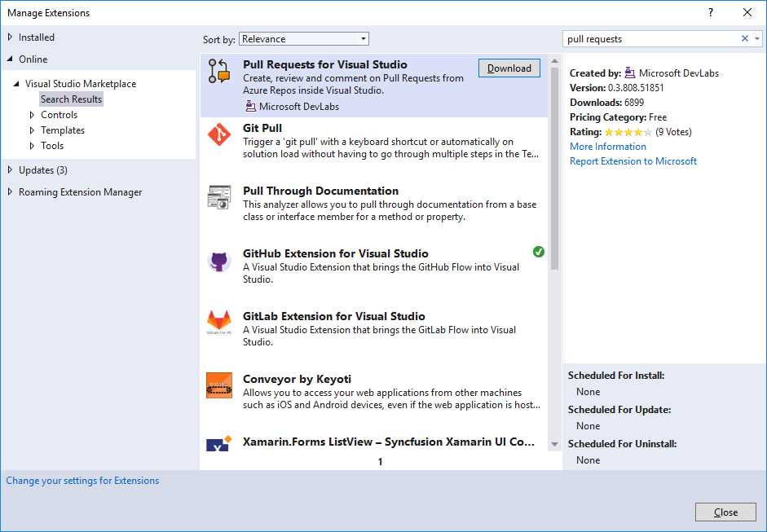Click the Xamarin.Forms ListView extension icon
This screenshot has width=767, height=532.
pos(218,446)
